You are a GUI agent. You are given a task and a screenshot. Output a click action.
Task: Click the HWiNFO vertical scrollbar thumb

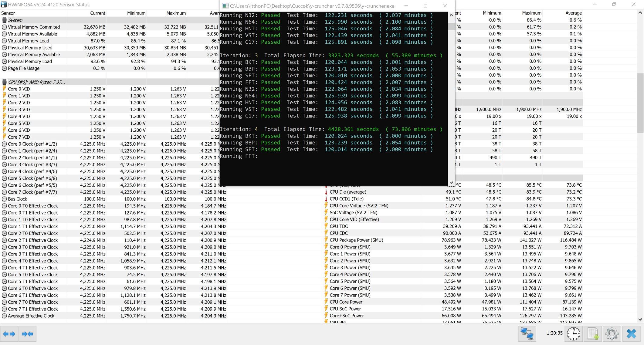[640, 103]
